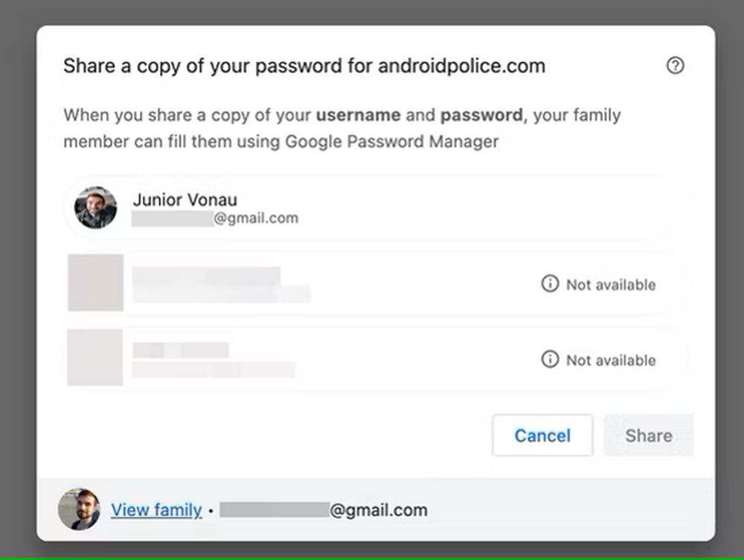The width and height of the screenshot is (744, 560).
Task: Click the second blurred family member avatar
Action: pos(95,358)
